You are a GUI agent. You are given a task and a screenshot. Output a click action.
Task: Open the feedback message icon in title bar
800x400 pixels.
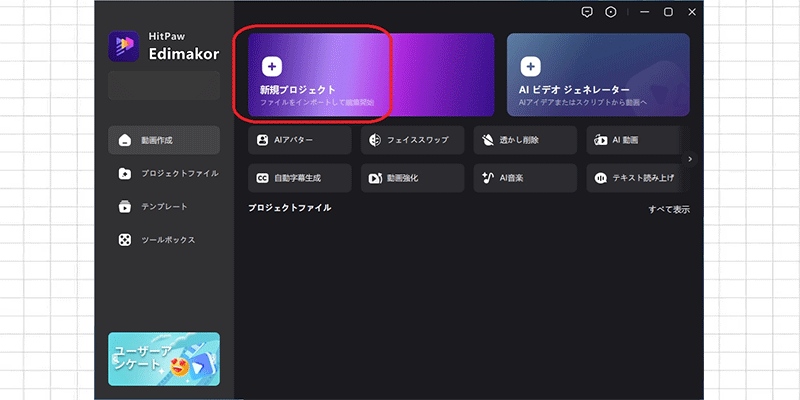coord(587,12)
